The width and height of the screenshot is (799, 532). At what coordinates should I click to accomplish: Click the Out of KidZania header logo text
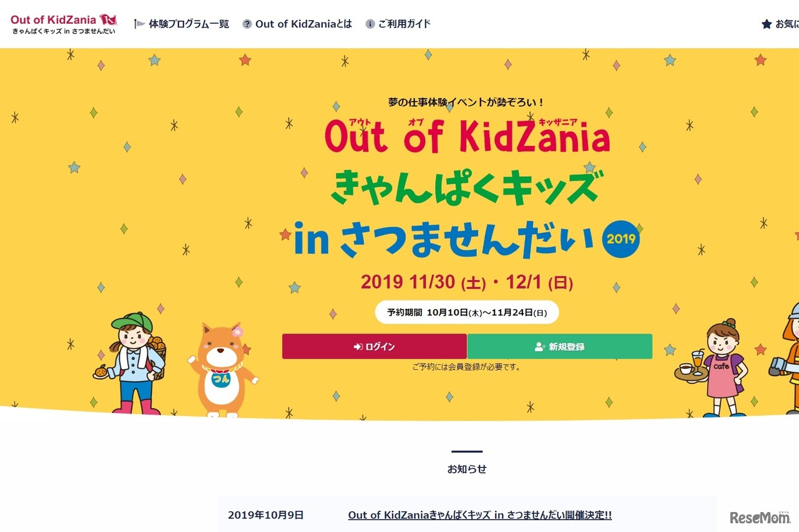coord(55,19)
